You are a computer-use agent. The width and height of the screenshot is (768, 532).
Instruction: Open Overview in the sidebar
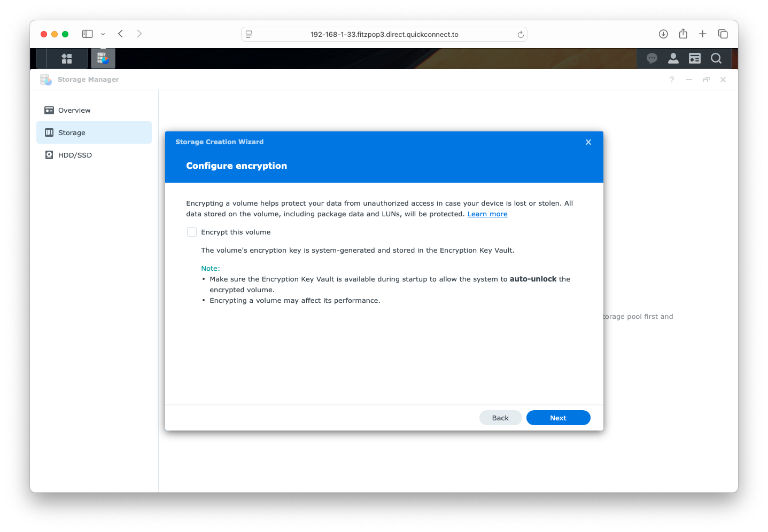coord(94,110)
